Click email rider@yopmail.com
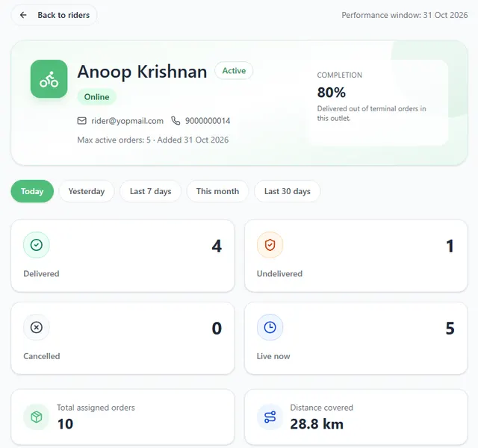This screenshot has width=478, height=448. pyautogui.click(x=128, y=121)
